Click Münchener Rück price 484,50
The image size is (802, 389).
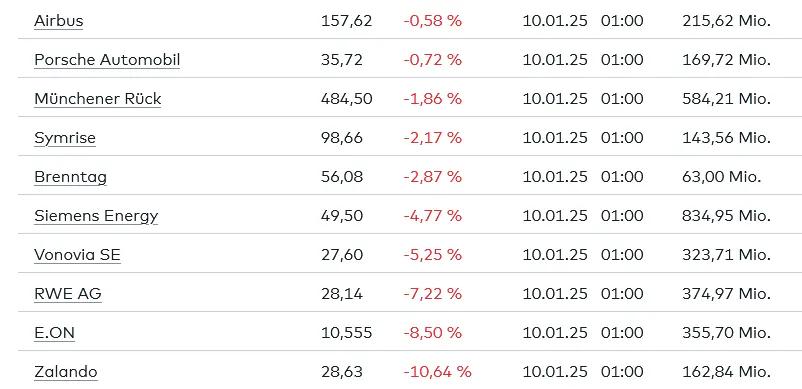(346, 99)
